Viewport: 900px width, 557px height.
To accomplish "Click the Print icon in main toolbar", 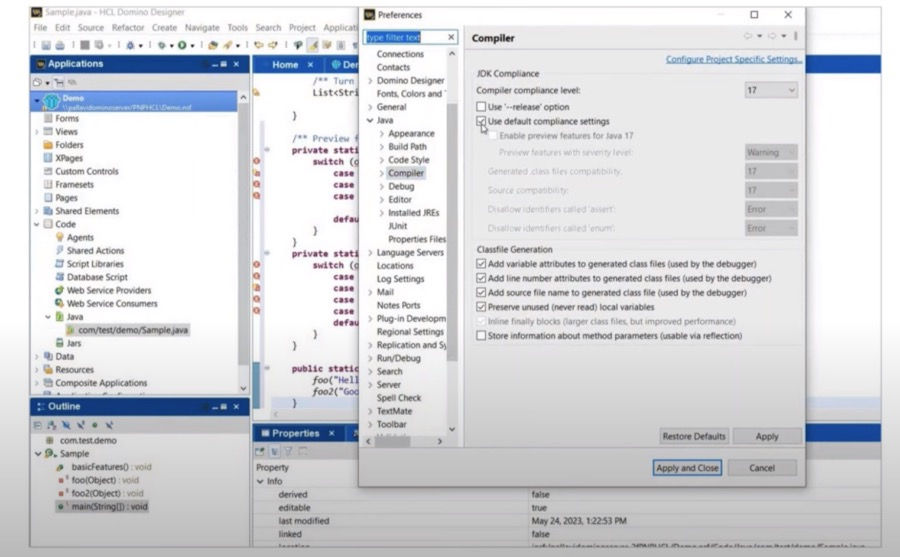I will [59, 45].
